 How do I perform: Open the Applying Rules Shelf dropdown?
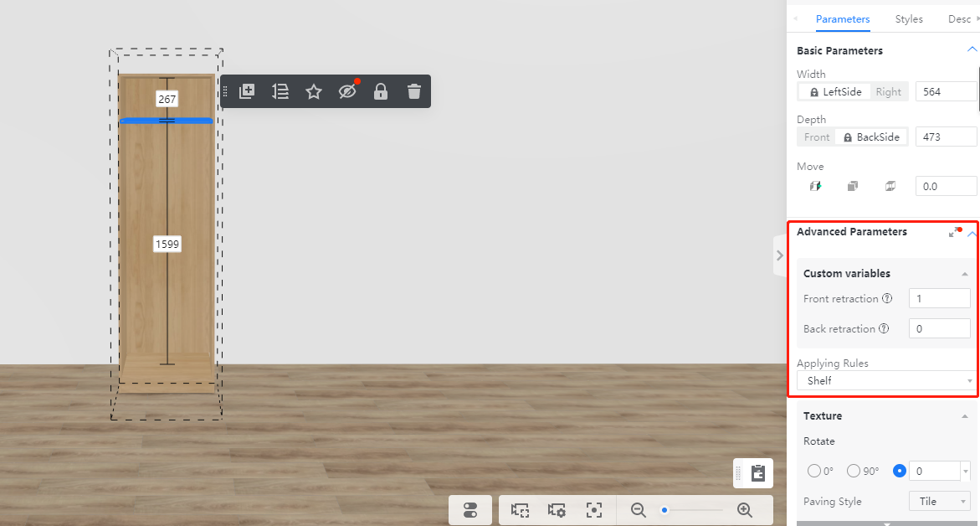(x=886, y=380)
